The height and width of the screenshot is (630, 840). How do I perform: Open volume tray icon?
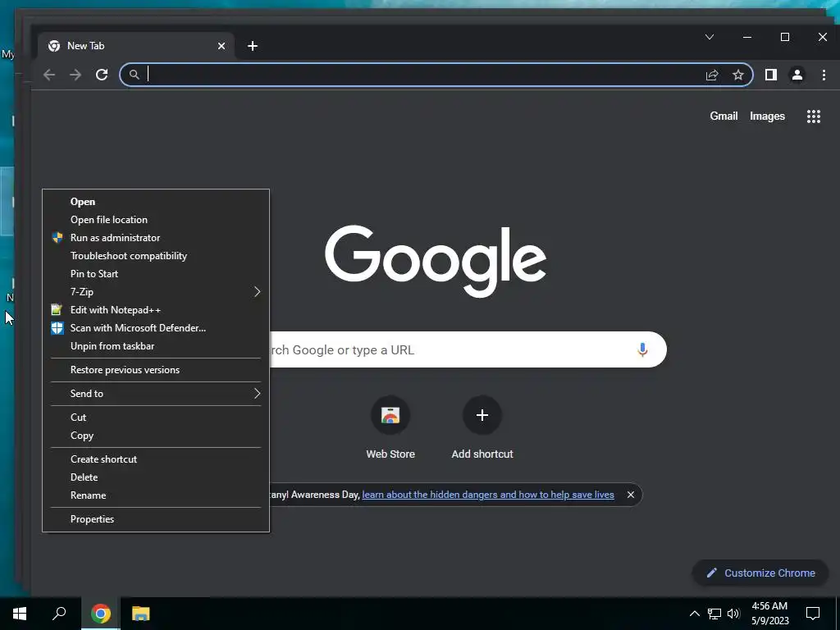[x=733, y=614]
